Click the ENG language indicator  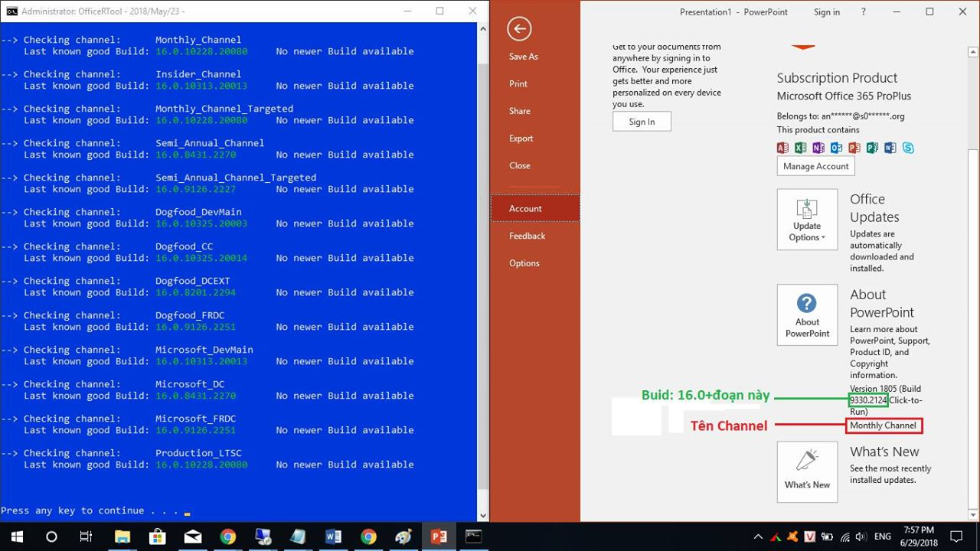[882, 536]
